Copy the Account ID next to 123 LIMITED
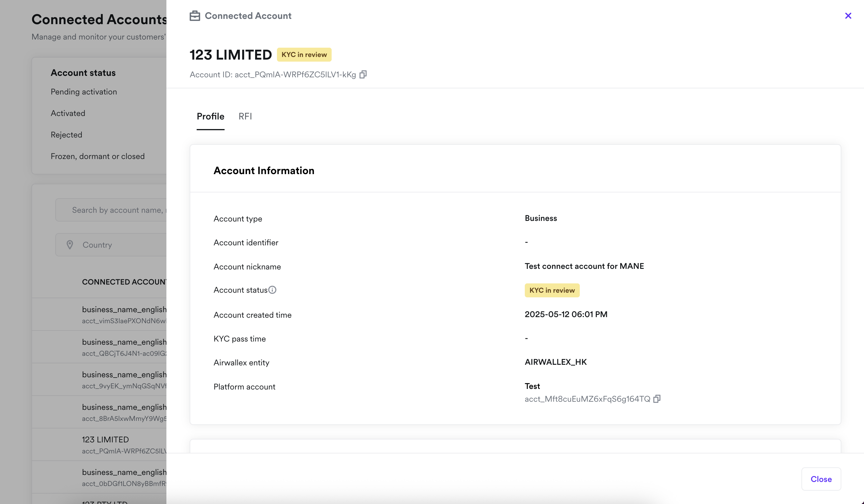 point(363,74)
